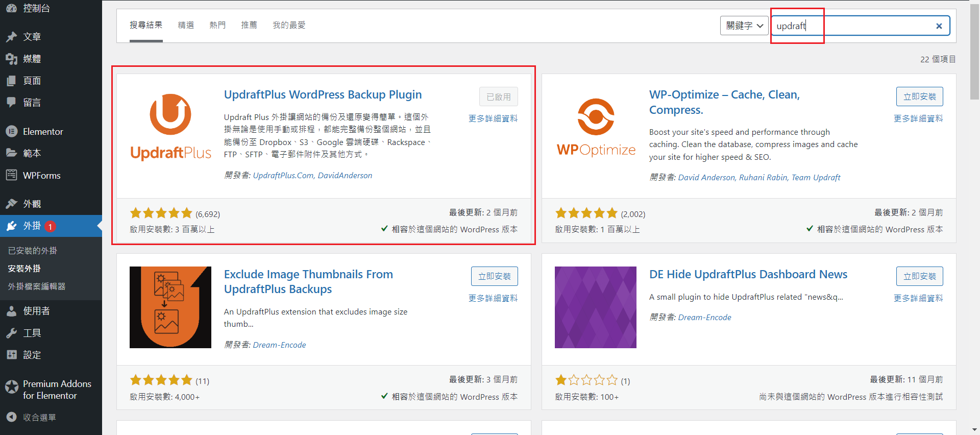Switch to the 精選 tab
Image resolution: width=980 pixels, height=435 pixels.
pyautogui.click(x=186, y=25)
